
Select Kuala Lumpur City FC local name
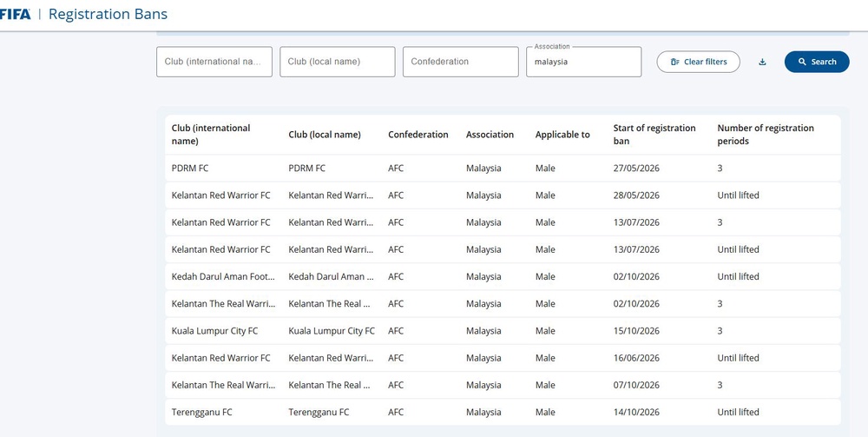coord(332,331)
